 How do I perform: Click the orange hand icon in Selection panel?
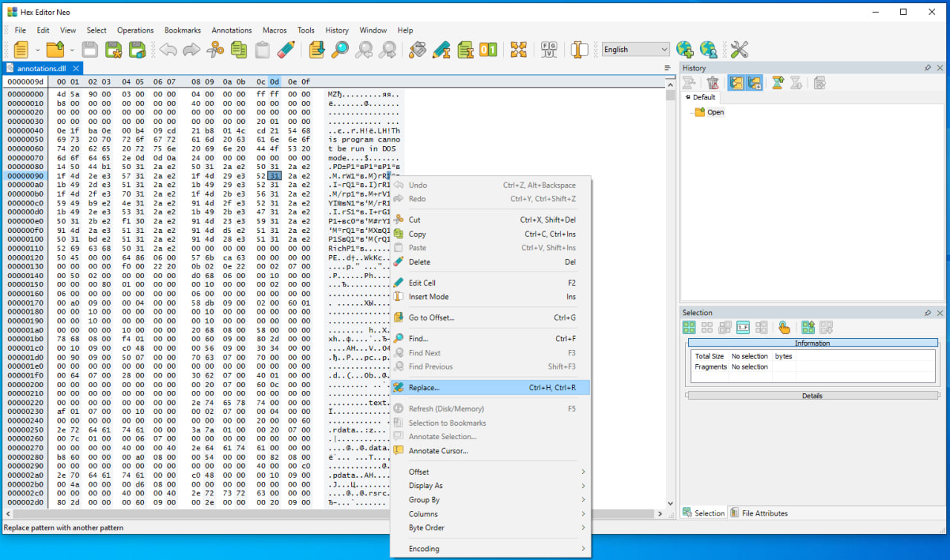(x=784, y=327)
